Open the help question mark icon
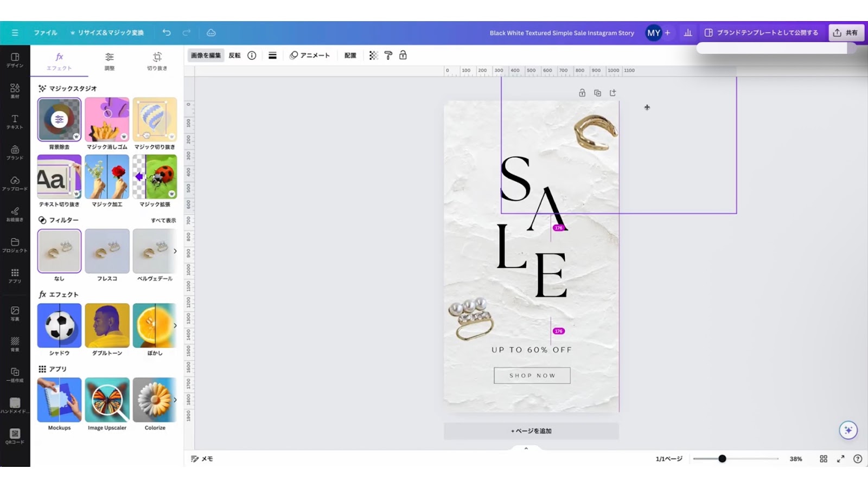This screenshot has height=488, width=868. (858, 459)
